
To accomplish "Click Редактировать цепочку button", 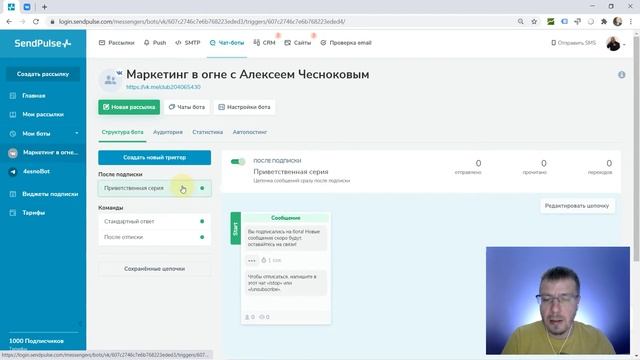I will (x=577, y=206).
